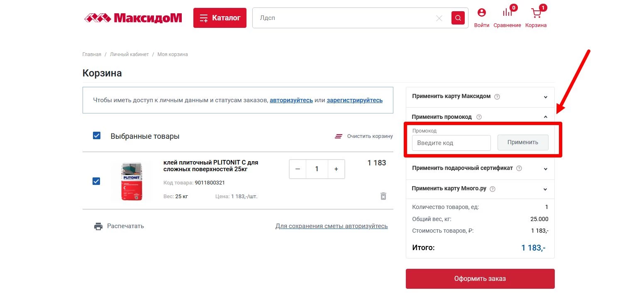Open the Войти user account icon
Viewport: 644px width, 295px height.
coord(481,13)
